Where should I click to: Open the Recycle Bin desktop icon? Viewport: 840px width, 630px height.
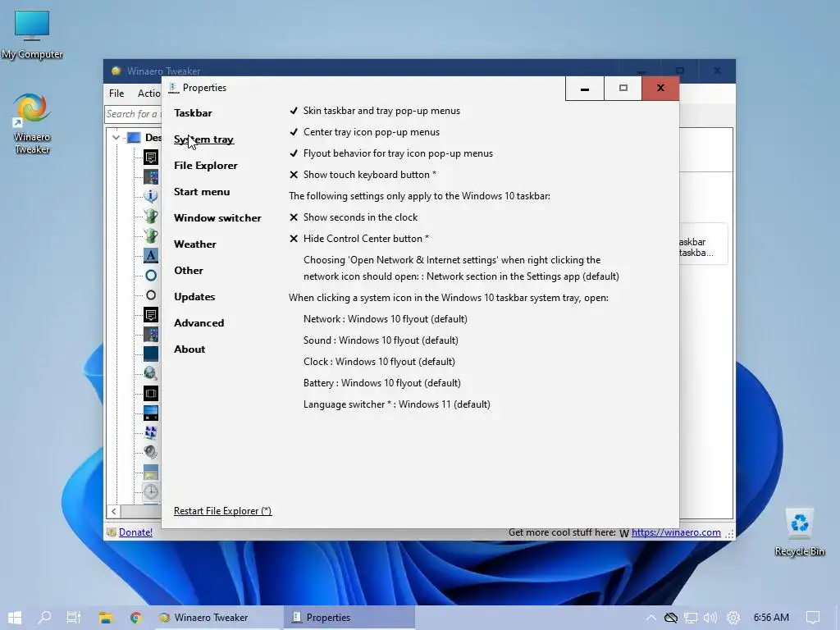tap(799, 532)
